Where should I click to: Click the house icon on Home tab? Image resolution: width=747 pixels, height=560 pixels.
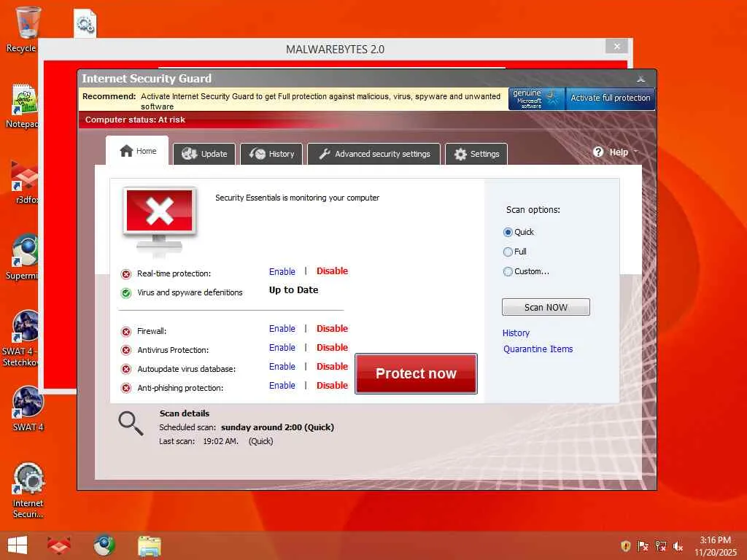(x=126, y=151)
